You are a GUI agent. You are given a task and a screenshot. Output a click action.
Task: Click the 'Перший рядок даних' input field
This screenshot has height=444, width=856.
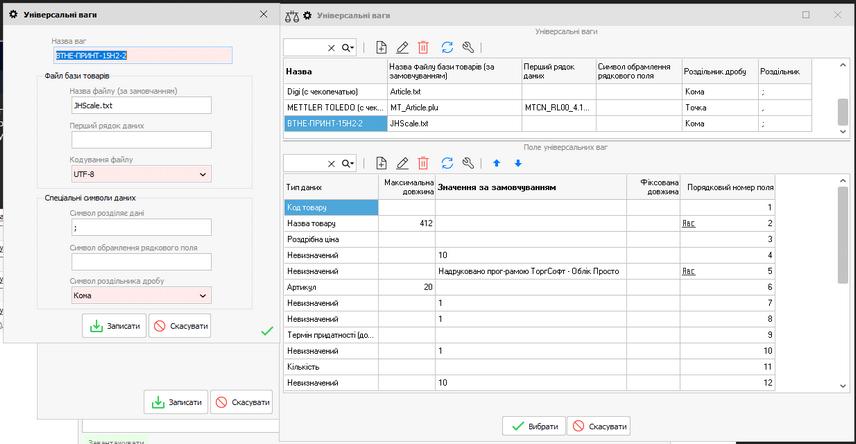click(x=141, y=140)
